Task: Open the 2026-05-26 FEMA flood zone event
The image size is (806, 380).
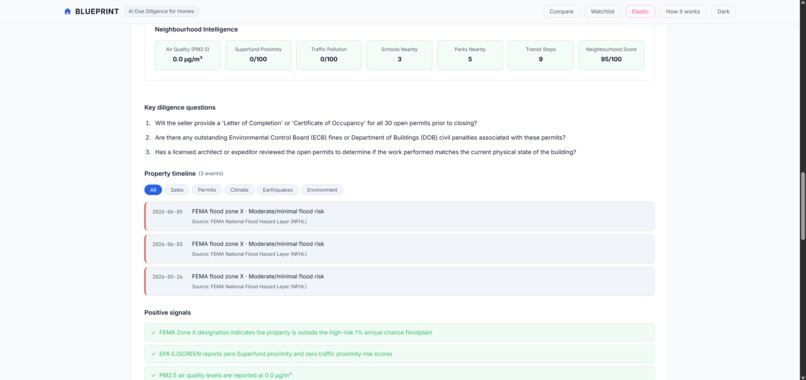Action: (399, 281)
